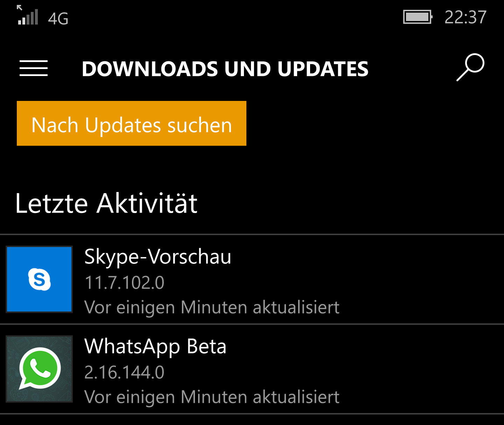Tap WhatsApp's Vor einigen Minuten aktualisiert text
The height and width of the screenshot is (425, 504).
click(212, 397)
